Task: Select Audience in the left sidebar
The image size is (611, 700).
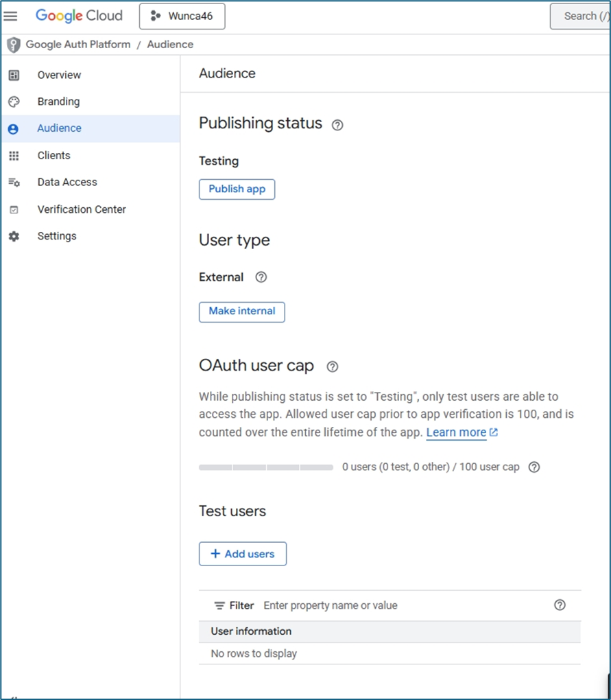Action: click(59, 128)
